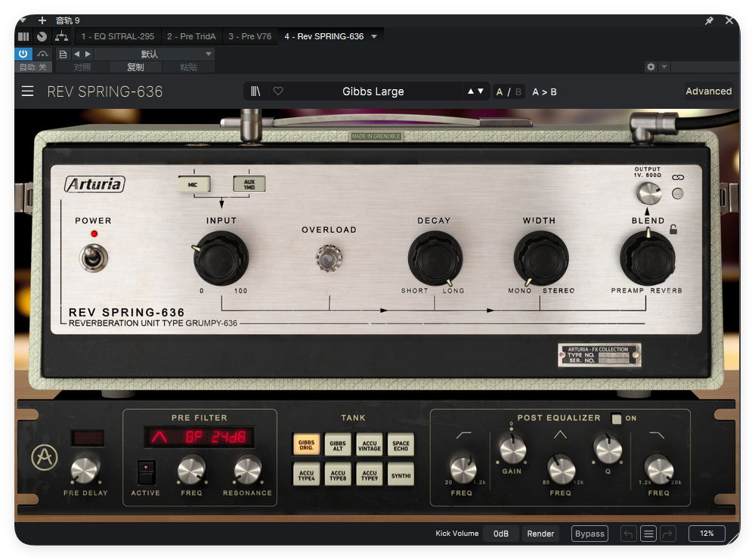Close the plugin window
The image size is (755, 560).
pos(729,20)
